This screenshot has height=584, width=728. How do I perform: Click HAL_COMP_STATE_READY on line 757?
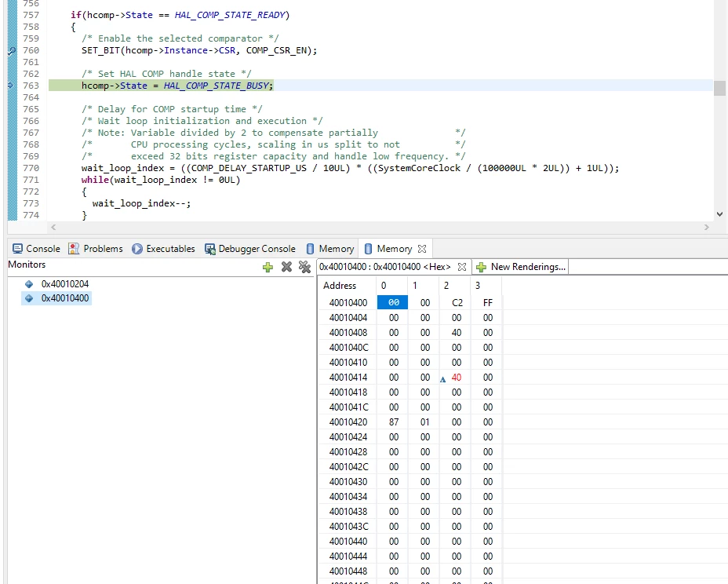point(230,15)
